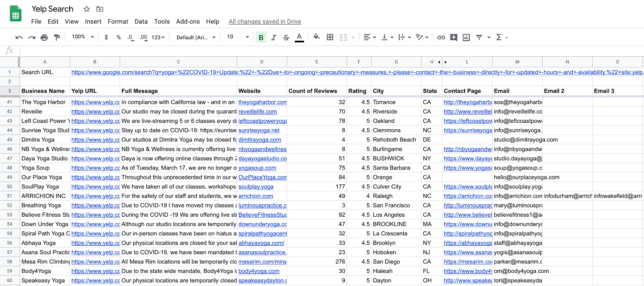This screenshot has height=286, width=644.
Task: Open the Help menu
Action: click(x=213, y=22)
